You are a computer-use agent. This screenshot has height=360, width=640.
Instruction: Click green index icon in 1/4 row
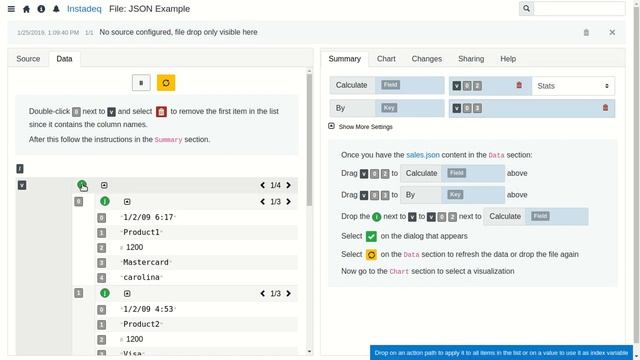82,185
